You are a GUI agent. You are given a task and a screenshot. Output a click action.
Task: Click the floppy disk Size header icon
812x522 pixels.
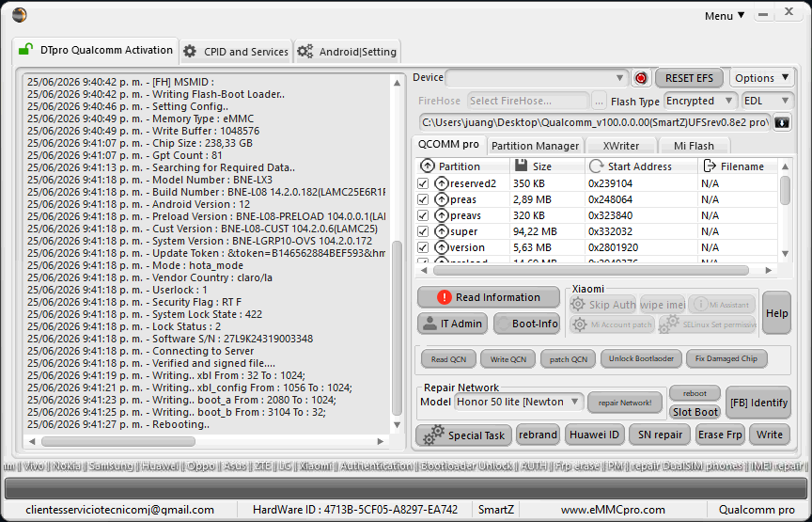pyautogui.click(x=521, y=166)
